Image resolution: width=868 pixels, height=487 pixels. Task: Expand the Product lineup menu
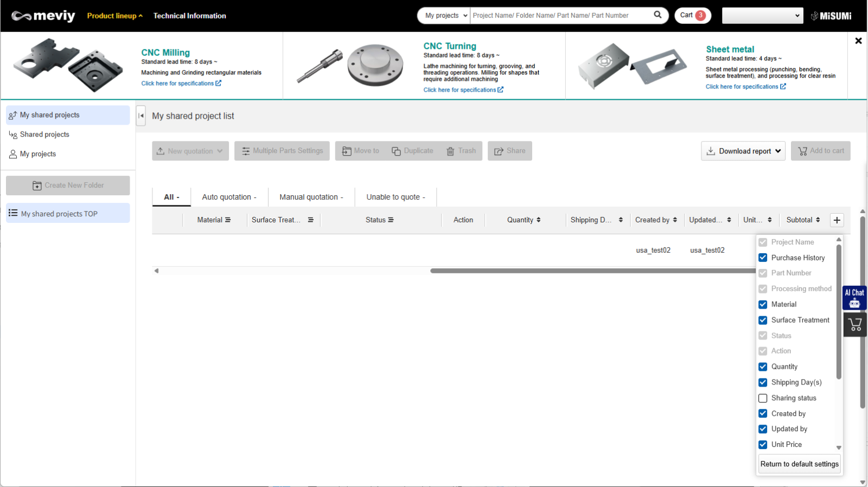click(x=114, y=16)
